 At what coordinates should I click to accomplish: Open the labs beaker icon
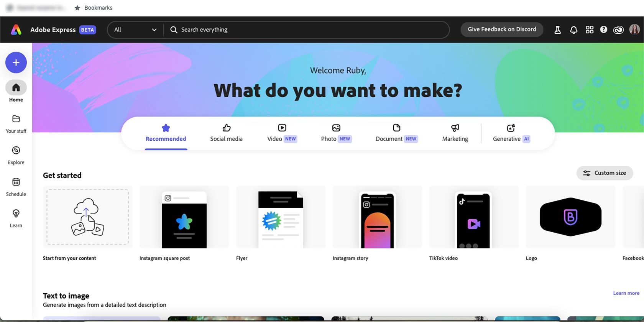(x=558, y=30)
